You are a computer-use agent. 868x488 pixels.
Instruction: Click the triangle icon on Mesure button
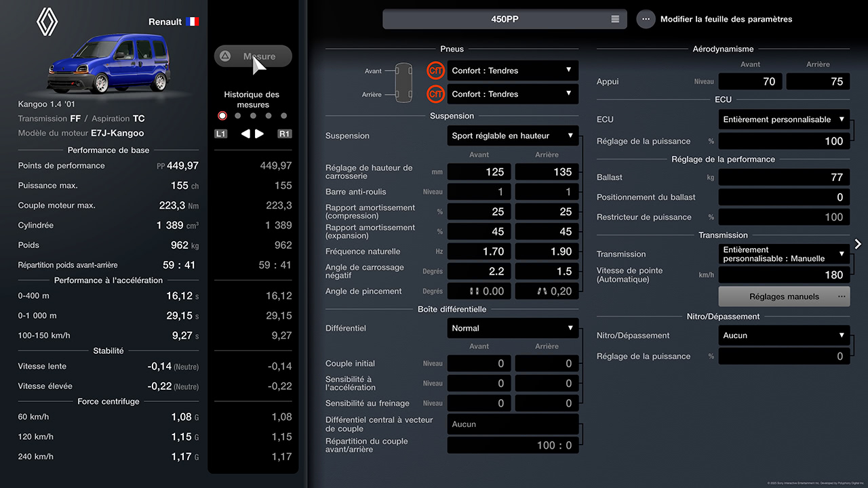225,56
